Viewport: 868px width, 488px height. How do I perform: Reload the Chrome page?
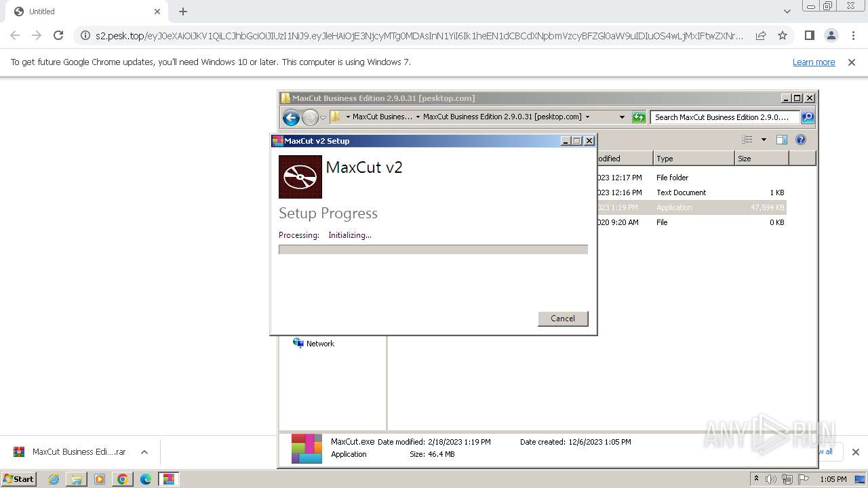(x=58, y=35)
